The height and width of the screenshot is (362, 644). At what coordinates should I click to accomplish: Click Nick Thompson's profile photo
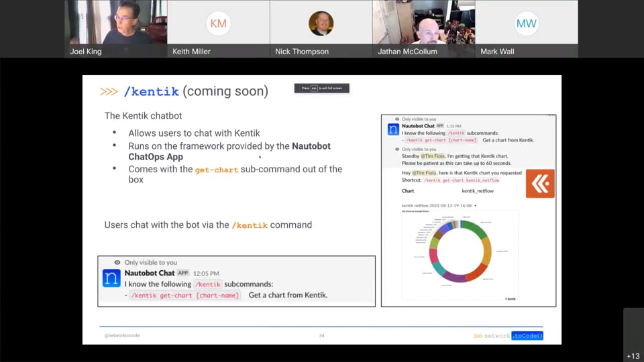[x=321, y=23]
